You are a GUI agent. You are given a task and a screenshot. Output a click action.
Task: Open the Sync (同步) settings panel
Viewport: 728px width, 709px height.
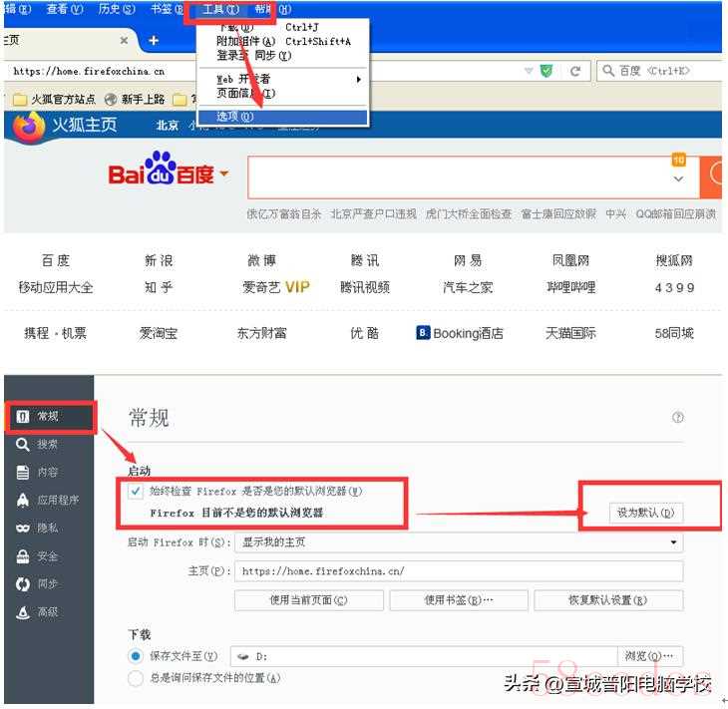[47, 584]
